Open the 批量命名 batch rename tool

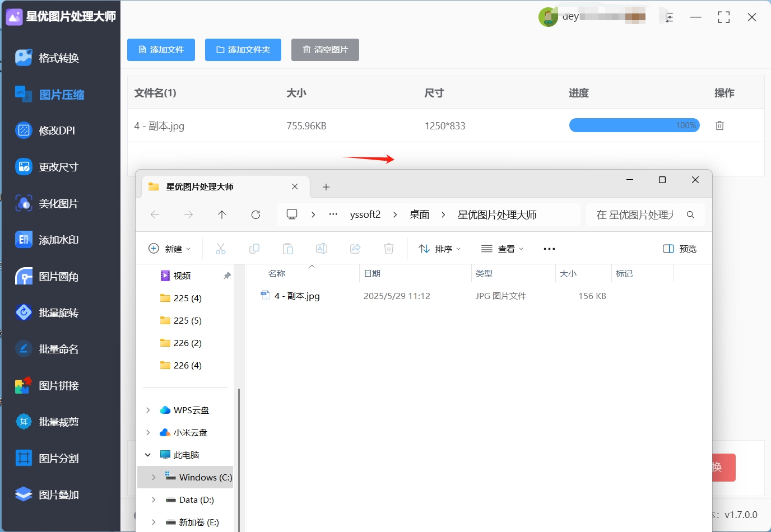point(48,349)
